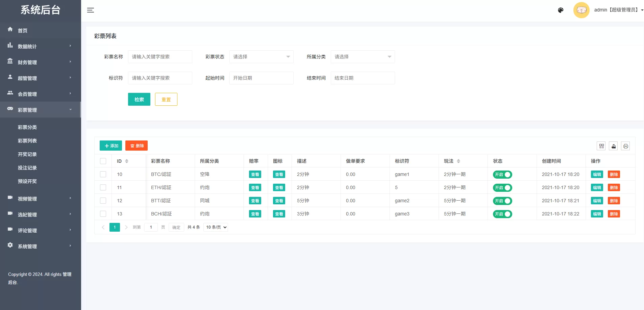Image resolution: width=644 pixels, height=310 pixels.
Task: Collapse the sidebar with the hamburger icon
Action: (x=91, y=10)
